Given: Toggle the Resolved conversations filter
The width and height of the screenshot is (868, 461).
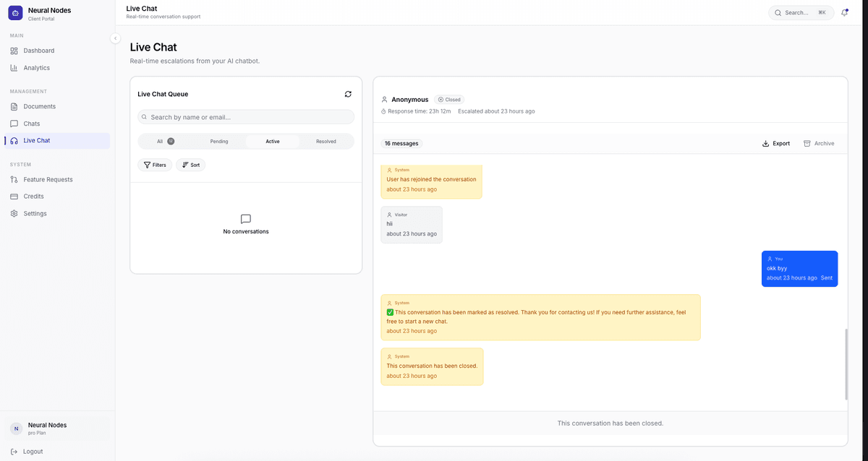Looking at the screenshot, I should (325, 141).
